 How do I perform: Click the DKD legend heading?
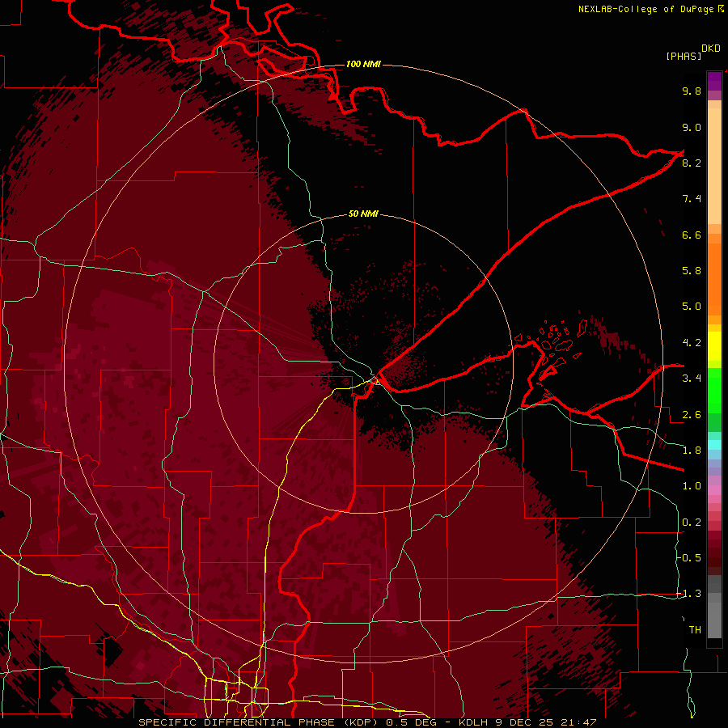[x=711, y=49]
